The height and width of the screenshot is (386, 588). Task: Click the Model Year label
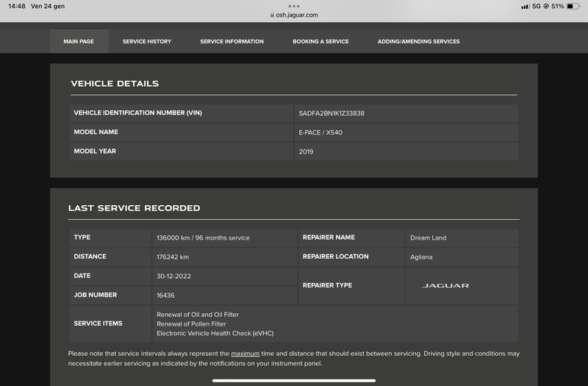pyautogui.click(x=95, y=151)
